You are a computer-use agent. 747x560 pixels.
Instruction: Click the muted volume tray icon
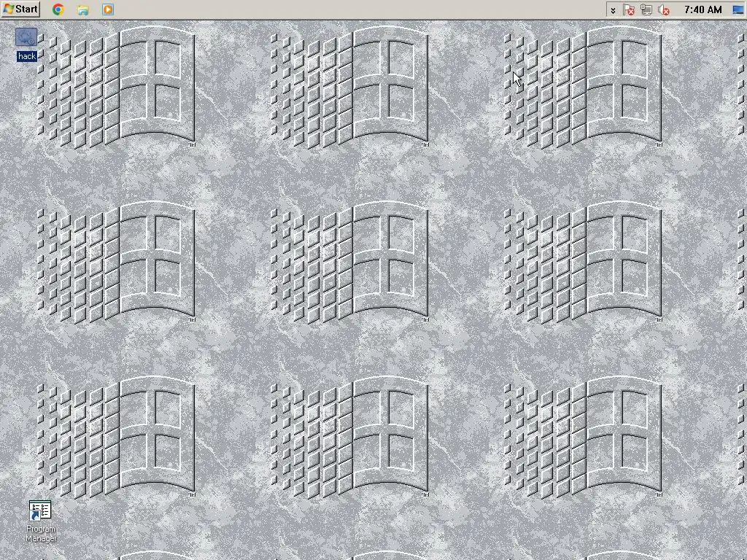coord(664,10)
